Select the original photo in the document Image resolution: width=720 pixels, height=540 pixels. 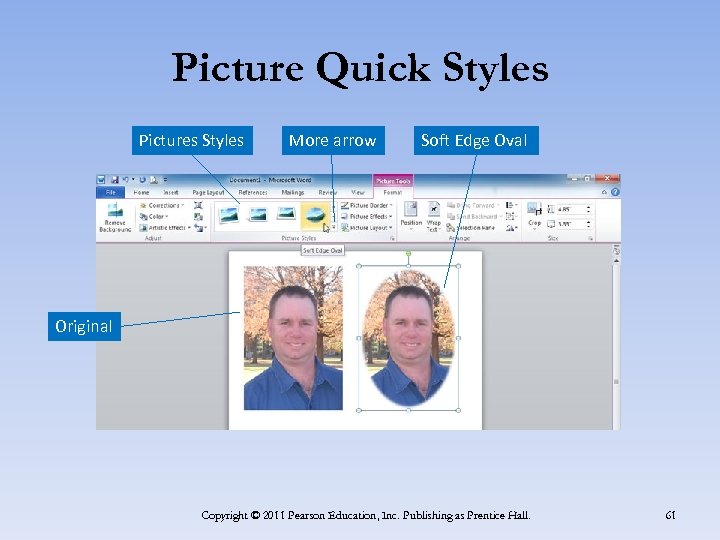pos(293,338)
